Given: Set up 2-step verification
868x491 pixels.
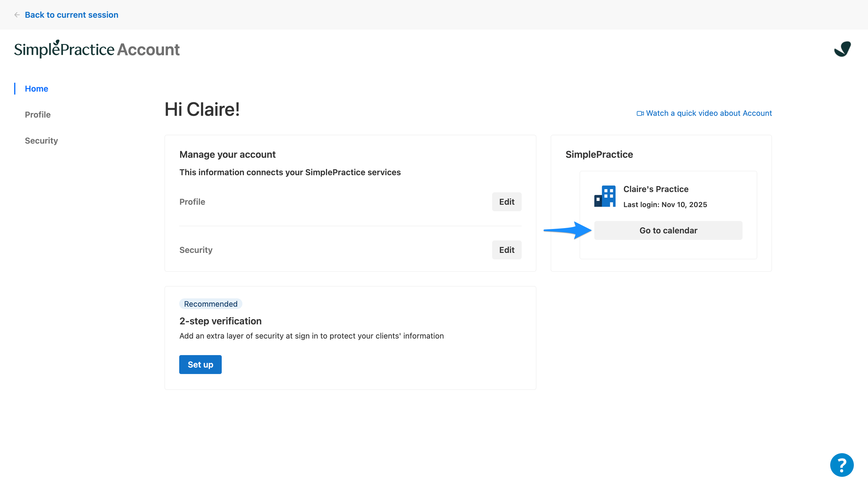Looking at the screenshot, I should point(200,365).
